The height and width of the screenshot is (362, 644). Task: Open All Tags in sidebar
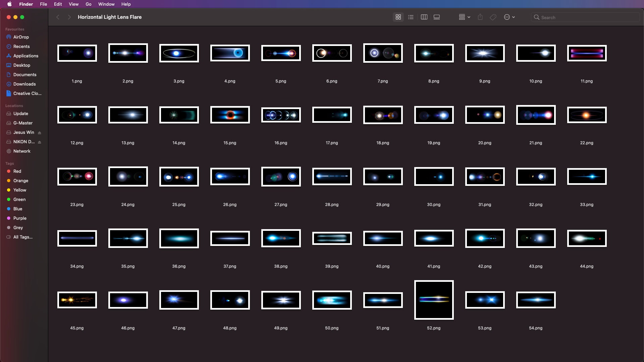tap(23, 237)
